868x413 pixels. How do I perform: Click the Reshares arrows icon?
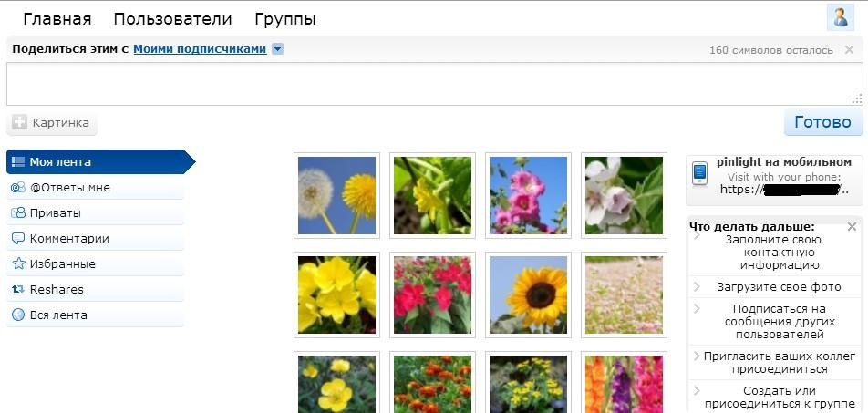[18, 290]
